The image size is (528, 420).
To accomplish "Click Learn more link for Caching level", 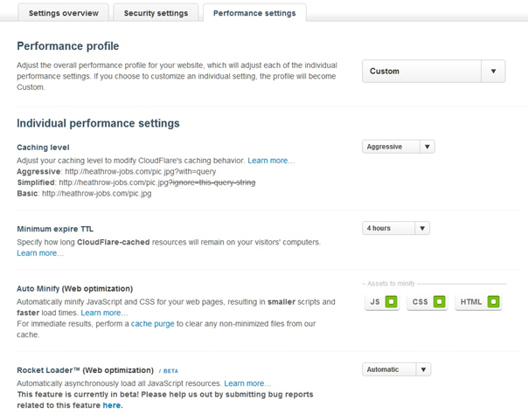I will (271, 161).
